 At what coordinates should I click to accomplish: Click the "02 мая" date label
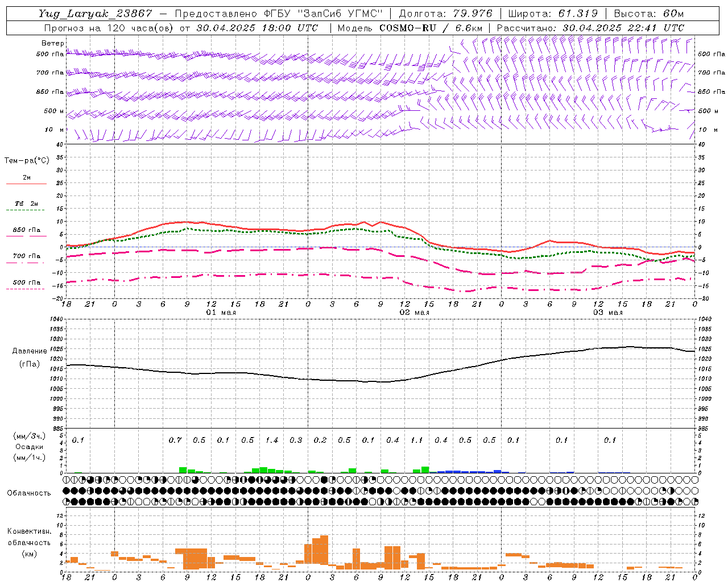(415, 313)
